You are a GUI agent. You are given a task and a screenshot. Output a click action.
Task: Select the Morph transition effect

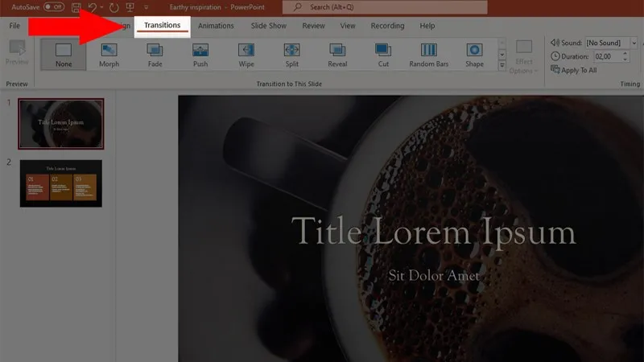point(109,54)
